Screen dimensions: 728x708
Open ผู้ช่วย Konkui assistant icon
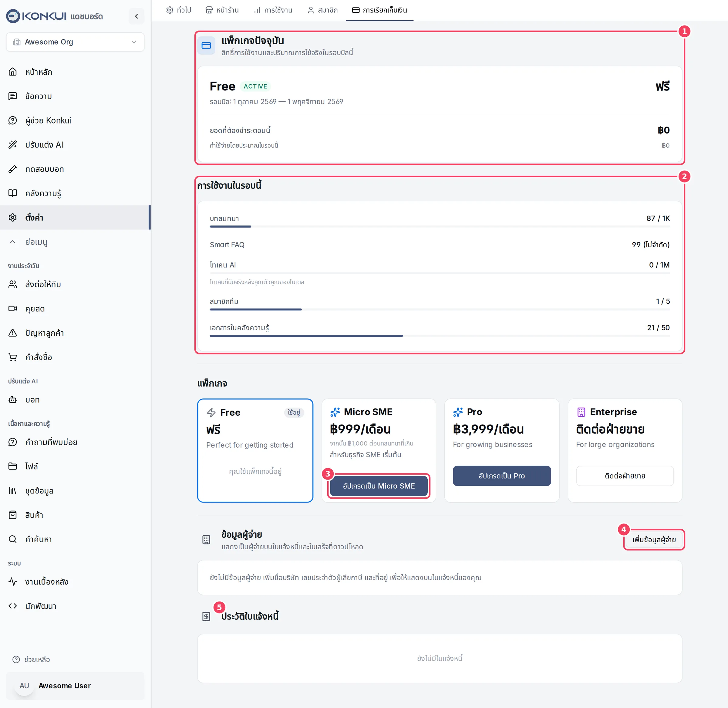(x=13, y=120)
